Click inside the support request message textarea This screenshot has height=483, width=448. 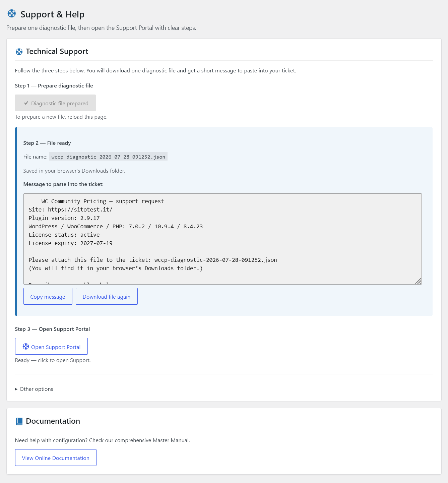tap(222, 239)
